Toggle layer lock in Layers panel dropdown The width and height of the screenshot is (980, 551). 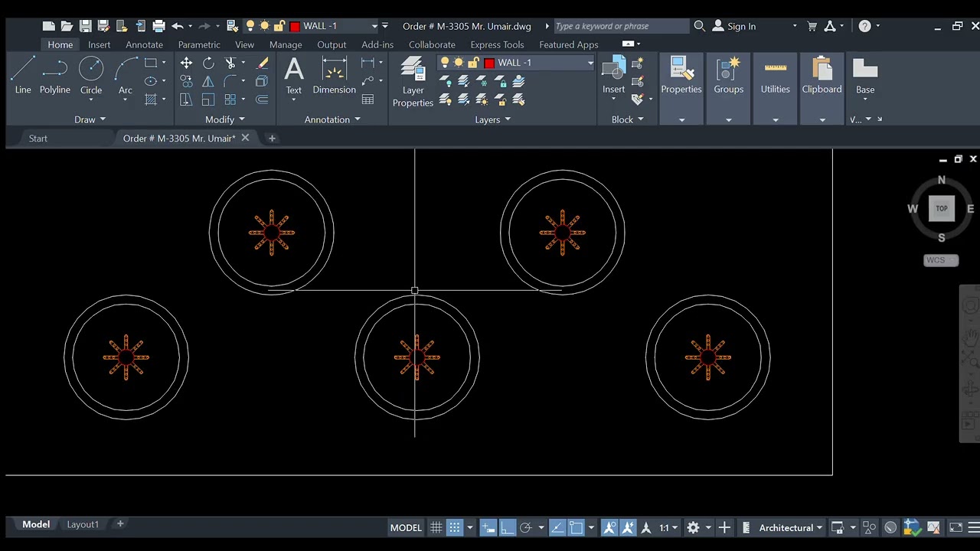pos(473,63)
